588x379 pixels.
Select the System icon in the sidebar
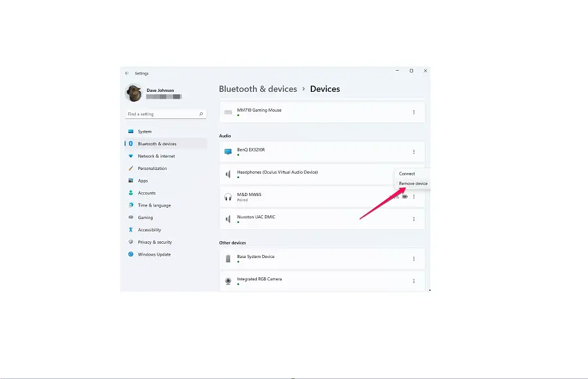132,131
